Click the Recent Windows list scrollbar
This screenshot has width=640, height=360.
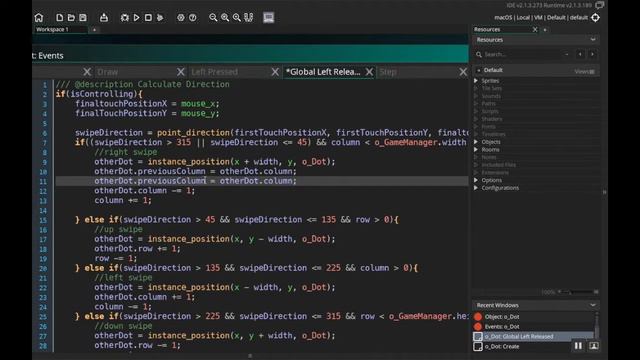(x=597, y=327)
